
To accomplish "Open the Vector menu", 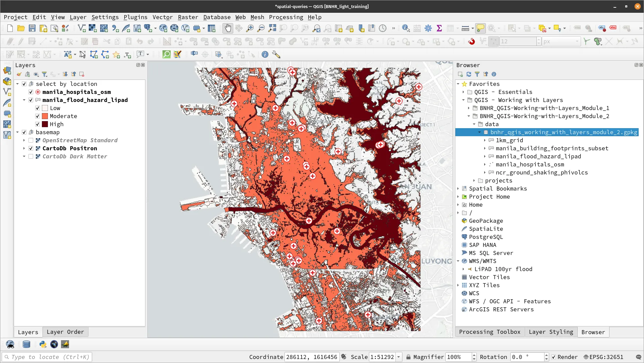I will click(163, 17).
